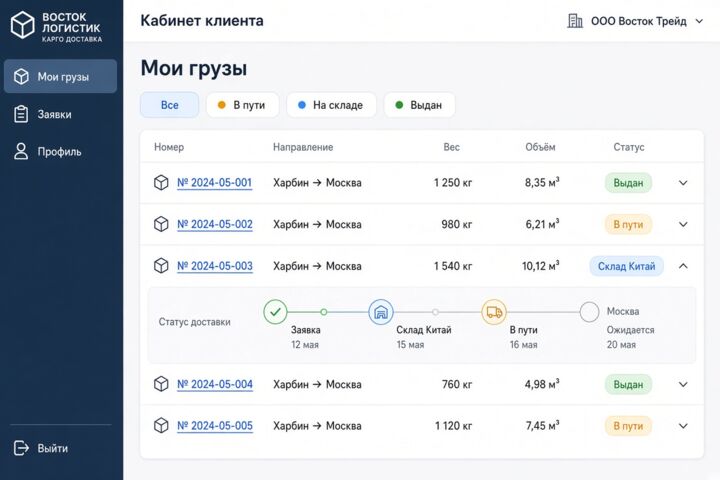720x480 pixels.
Task: Click the Мои грузы page heading
Action: point(194,68)
